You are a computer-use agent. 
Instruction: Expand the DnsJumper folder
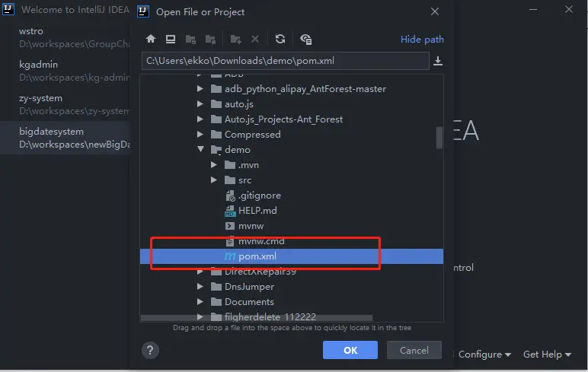click(x=200, y=287)
